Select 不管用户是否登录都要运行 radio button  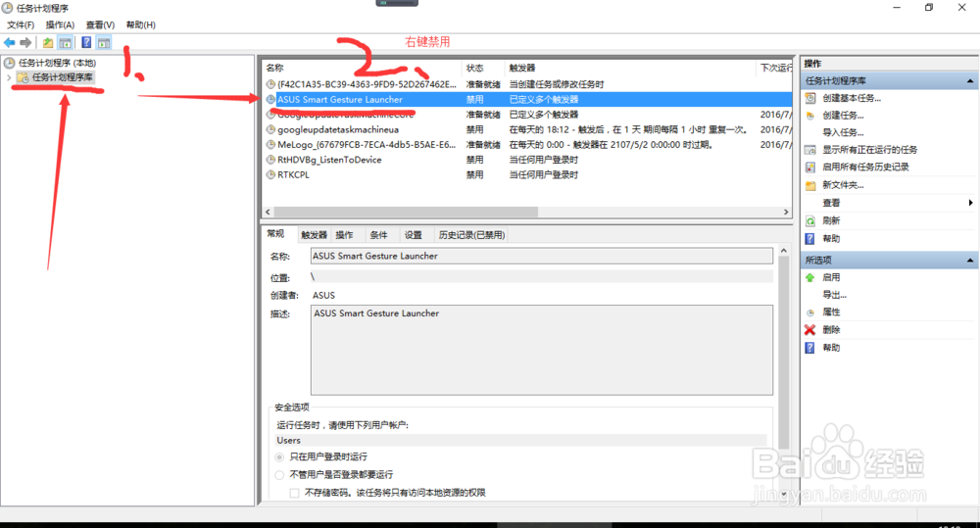pos(279,475)
